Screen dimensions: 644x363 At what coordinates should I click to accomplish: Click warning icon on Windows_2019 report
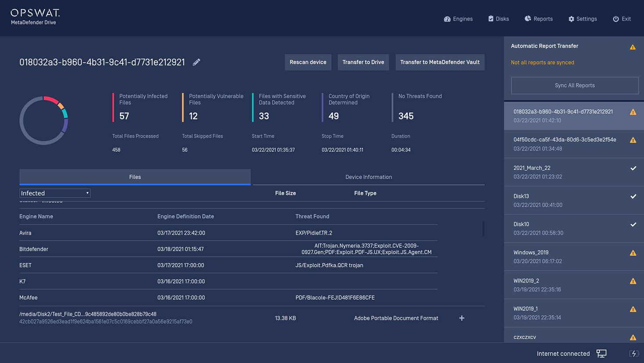[633, 253]
